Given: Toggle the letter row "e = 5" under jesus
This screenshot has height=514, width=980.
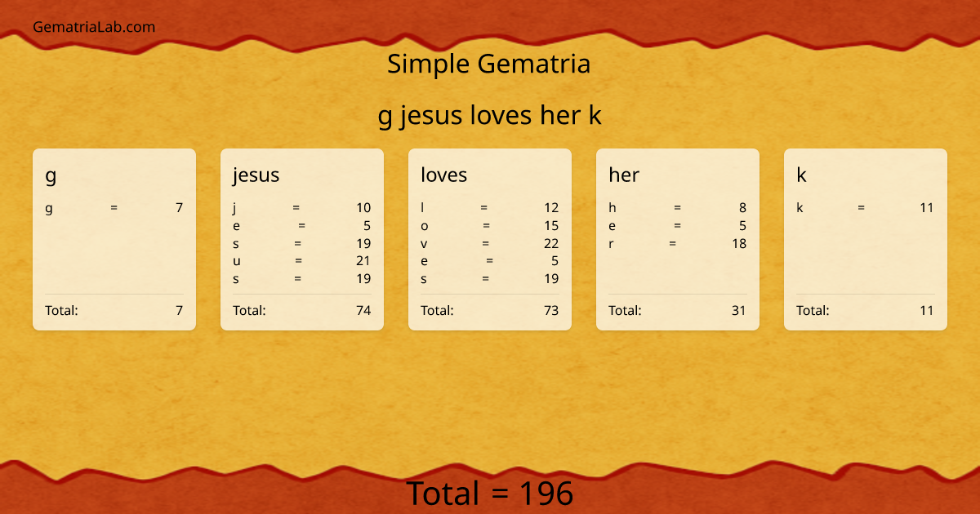Looking at the screenshot, I should click(x=302, y=225).
